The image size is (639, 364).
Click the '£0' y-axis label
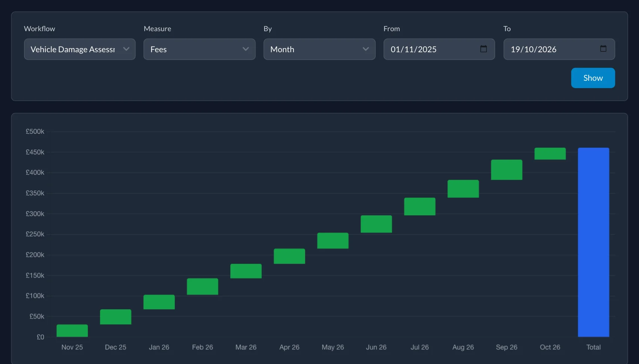coord(40,337)
